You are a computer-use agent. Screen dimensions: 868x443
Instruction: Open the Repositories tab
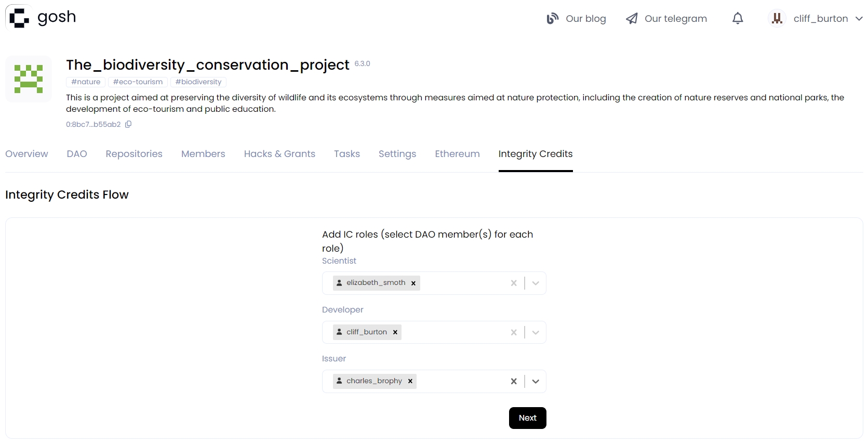pos(134,154)
